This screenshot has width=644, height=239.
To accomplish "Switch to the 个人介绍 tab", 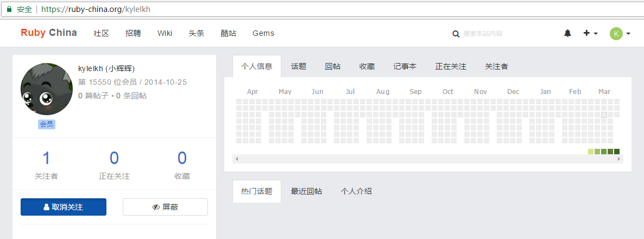I will pos(356,191).
